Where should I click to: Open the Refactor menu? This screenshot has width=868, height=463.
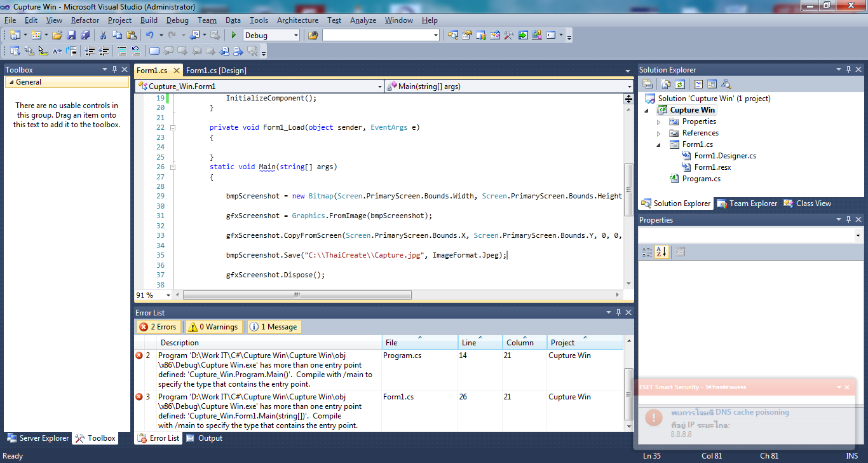[85, 20]
